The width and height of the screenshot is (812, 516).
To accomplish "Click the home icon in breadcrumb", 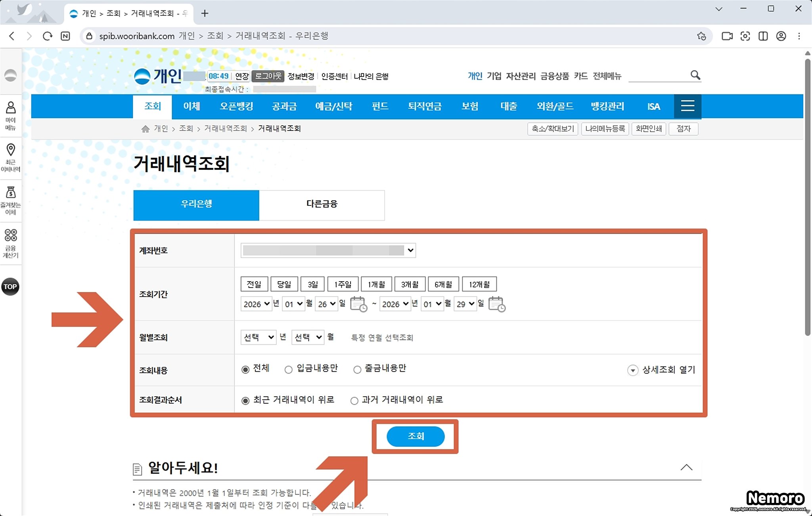I will coord(146,129).
